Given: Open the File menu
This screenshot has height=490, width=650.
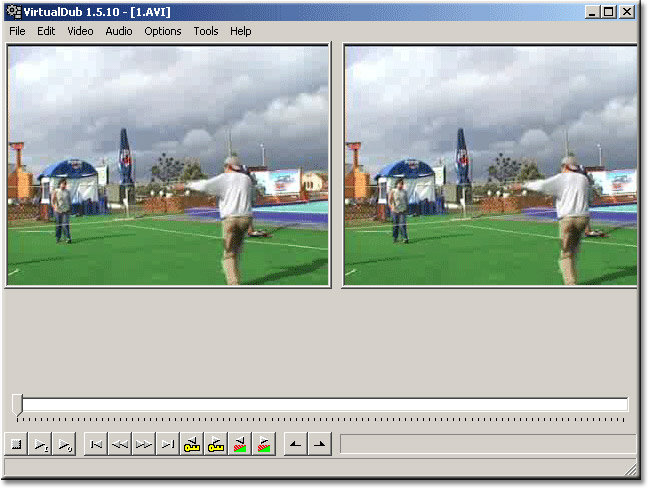Looking at the screenshot, I should pyautogui.click(x=17, y=31).
